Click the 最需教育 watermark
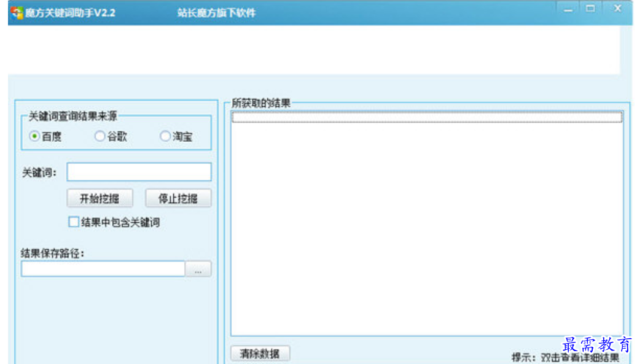This screenshot has height=364, width=637. pyautogui.click(x=597, y=345)
